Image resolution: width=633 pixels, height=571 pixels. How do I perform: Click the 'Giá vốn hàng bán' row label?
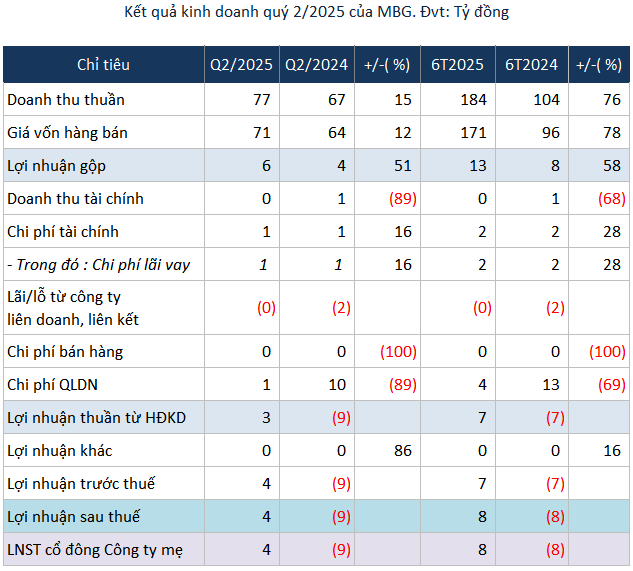[67, 133]
